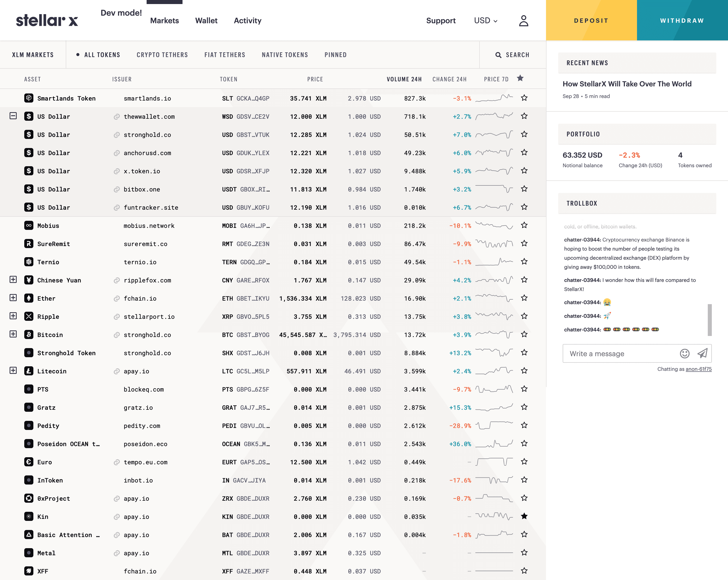Send the trollbox message with paper plane icon
728x580 pixels.
(x=702, y=353)
